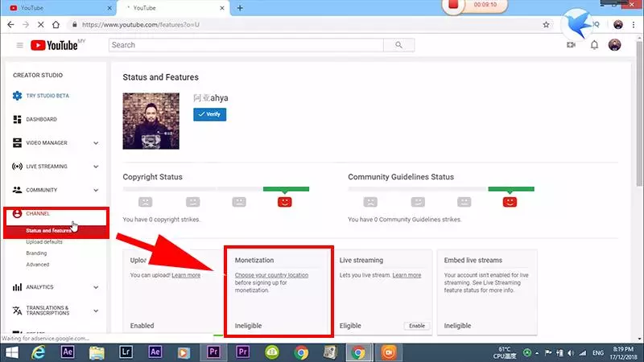Screen dimensions: 644x362
Task: Click the Try Studio Beta link
Action: tap(47, 96)
